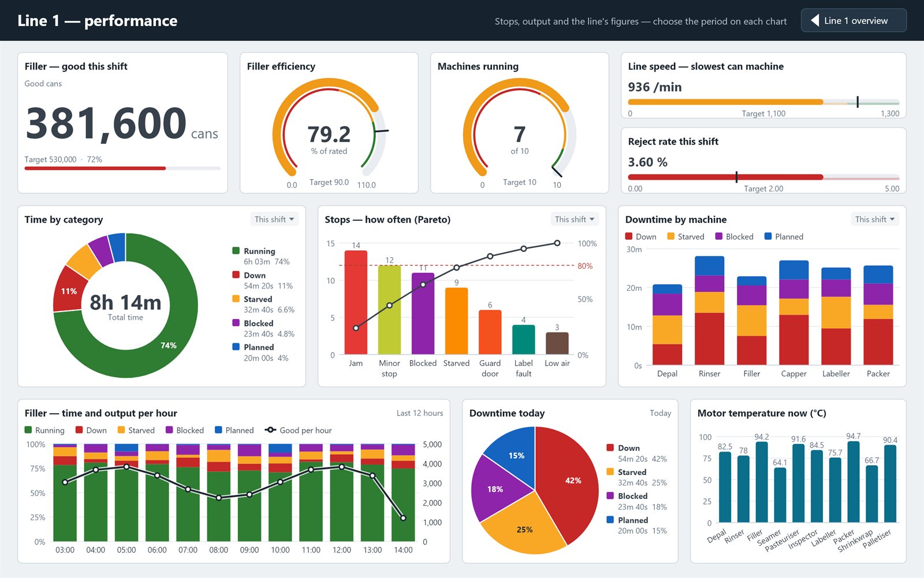Click the green Running donut segment 74%
Viewport: 924px width, 578px height.
[x=169, y=346]
